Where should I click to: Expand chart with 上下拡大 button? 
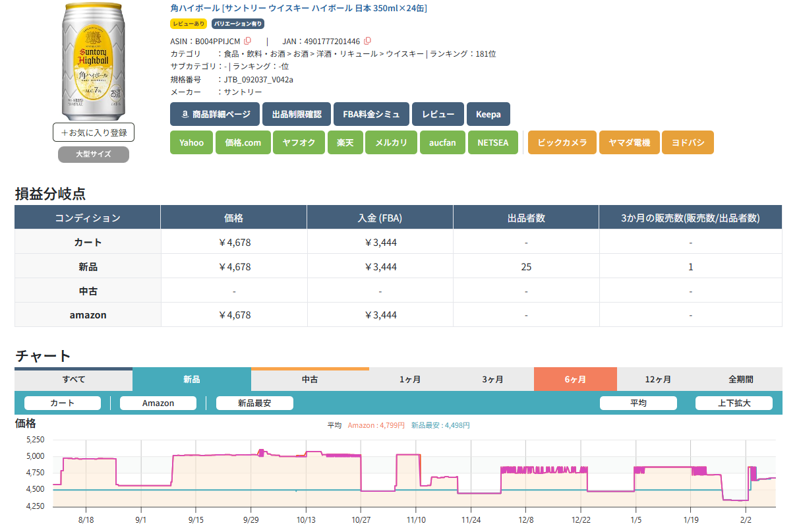point(734,403)
